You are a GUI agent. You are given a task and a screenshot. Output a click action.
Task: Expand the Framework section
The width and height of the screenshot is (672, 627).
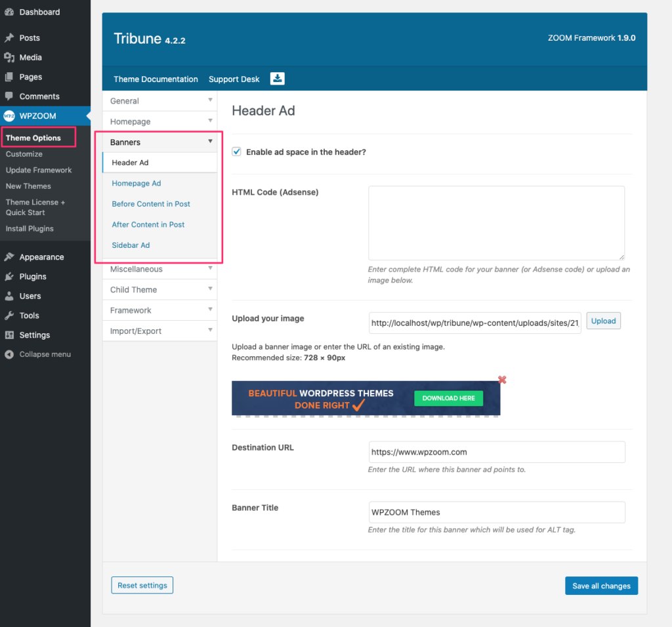(160, 310)
